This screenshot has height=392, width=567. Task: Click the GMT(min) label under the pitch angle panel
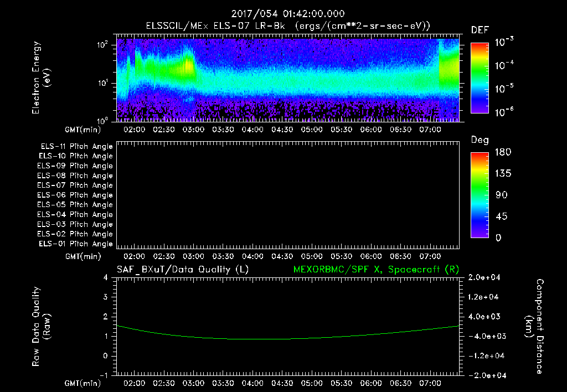click(83, 256)
